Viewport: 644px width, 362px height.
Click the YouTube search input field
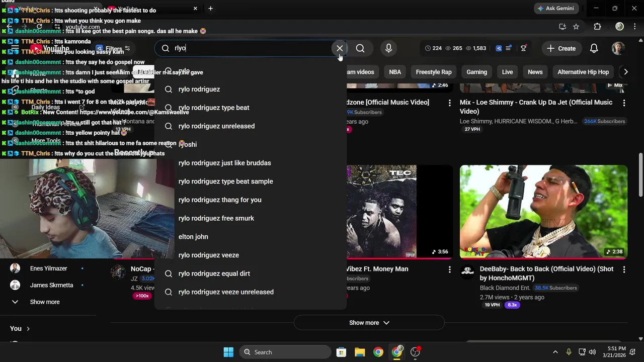click(x=251, y=48)
